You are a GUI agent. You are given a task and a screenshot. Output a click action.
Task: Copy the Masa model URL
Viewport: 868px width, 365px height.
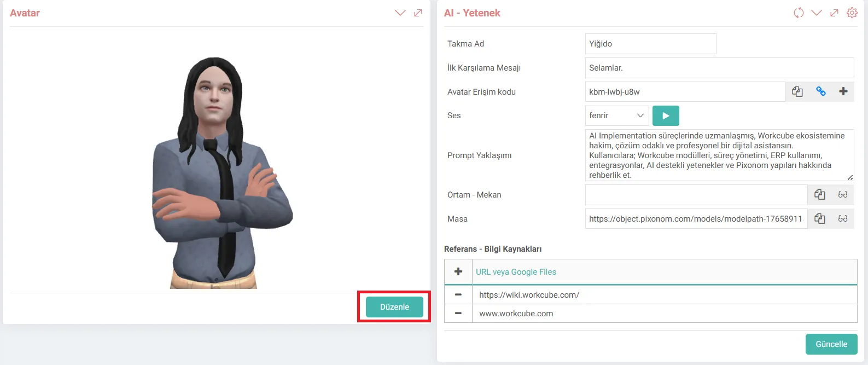pyautogui.click(x=819, y=219)
